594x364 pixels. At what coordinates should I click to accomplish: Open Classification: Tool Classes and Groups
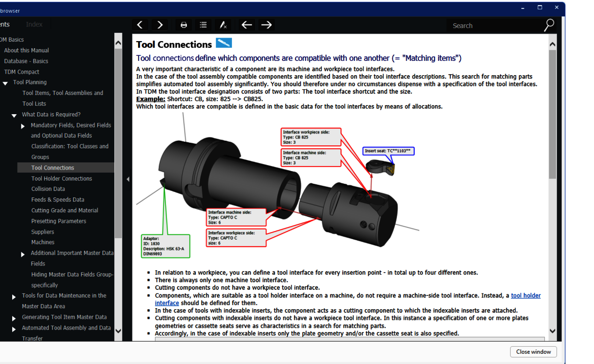click(70, 151)
